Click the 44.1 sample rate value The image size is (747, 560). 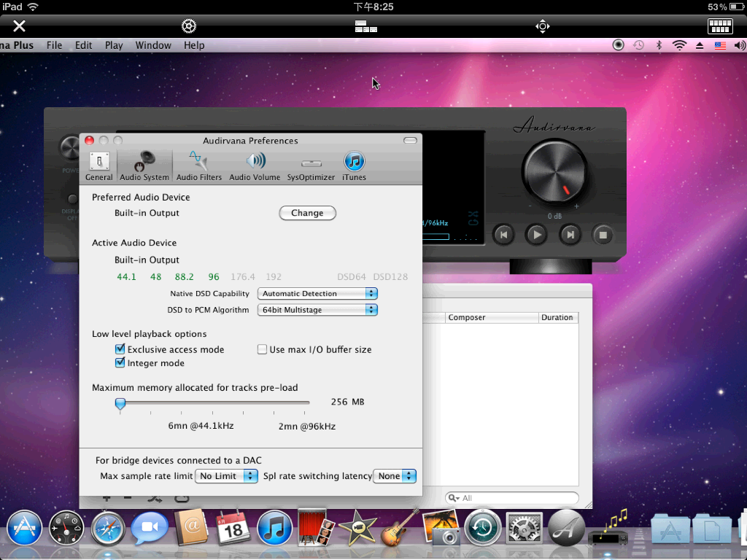126,276
